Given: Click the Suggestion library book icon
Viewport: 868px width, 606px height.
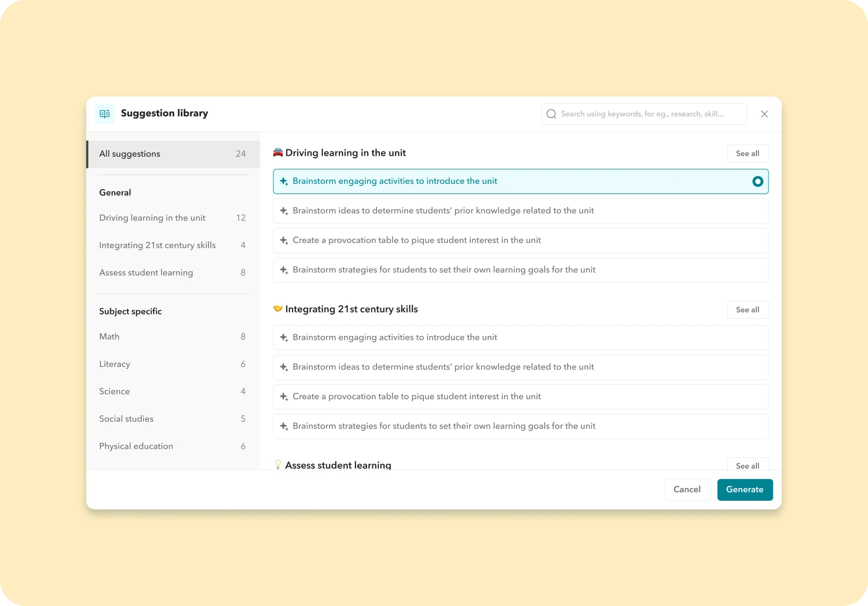Looking at the screenshot, I should click(104, 114).
